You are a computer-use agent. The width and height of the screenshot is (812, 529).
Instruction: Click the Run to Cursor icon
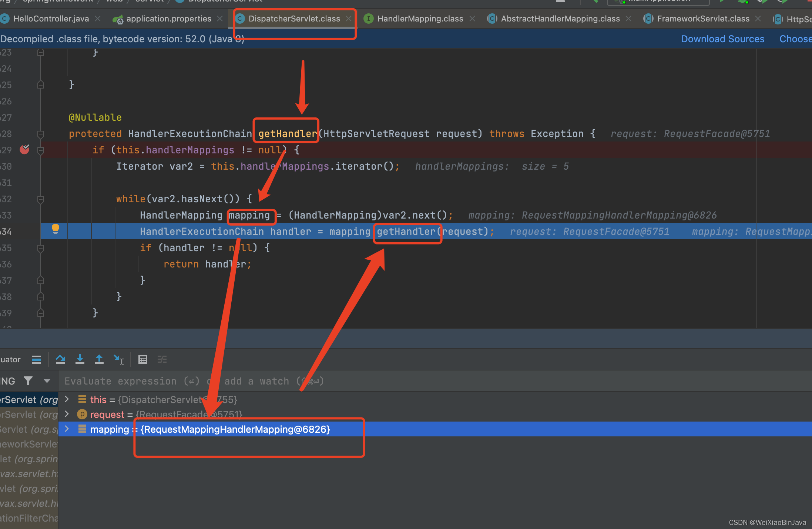coord(119,359)
